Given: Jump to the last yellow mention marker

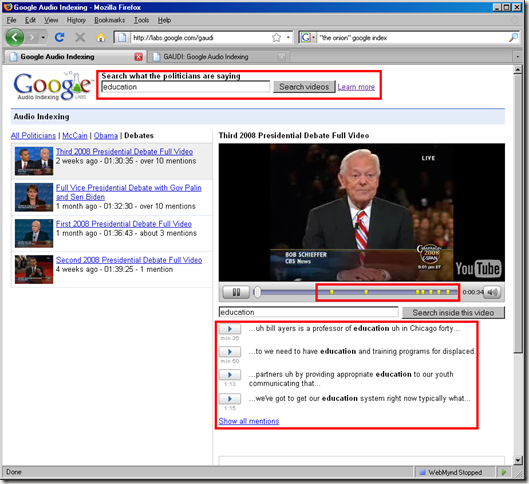Looking at the screenshot, I should coord(448,292).
